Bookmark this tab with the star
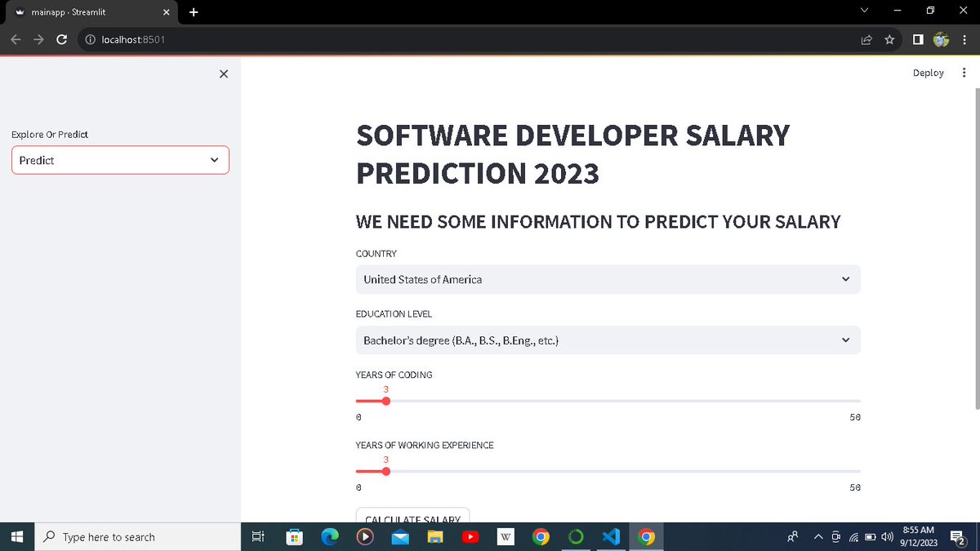 click(889, 39)
